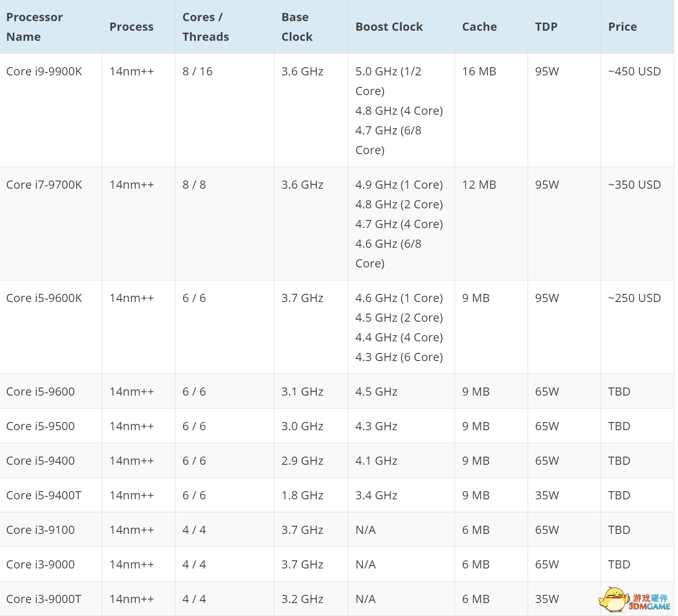Click 4.9 GHz (1 Core) boost text
678x616 pixels.
[x=399, y=185]
